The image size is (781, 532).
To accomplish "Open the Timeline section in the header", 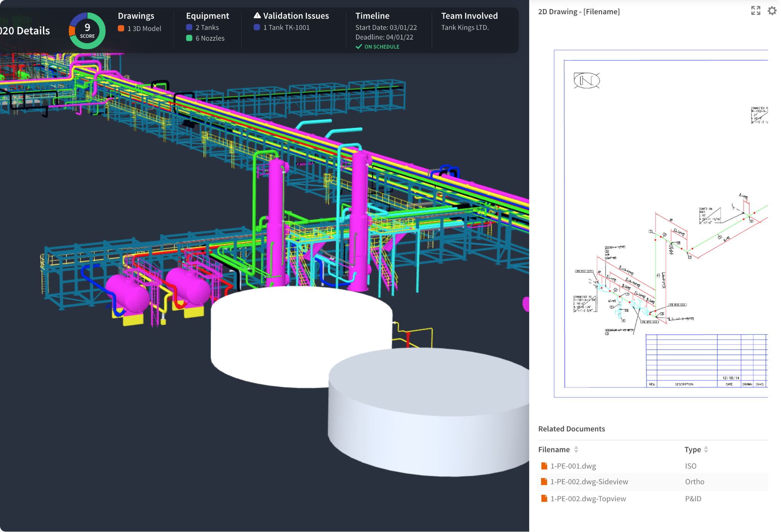I will [372, 16].
